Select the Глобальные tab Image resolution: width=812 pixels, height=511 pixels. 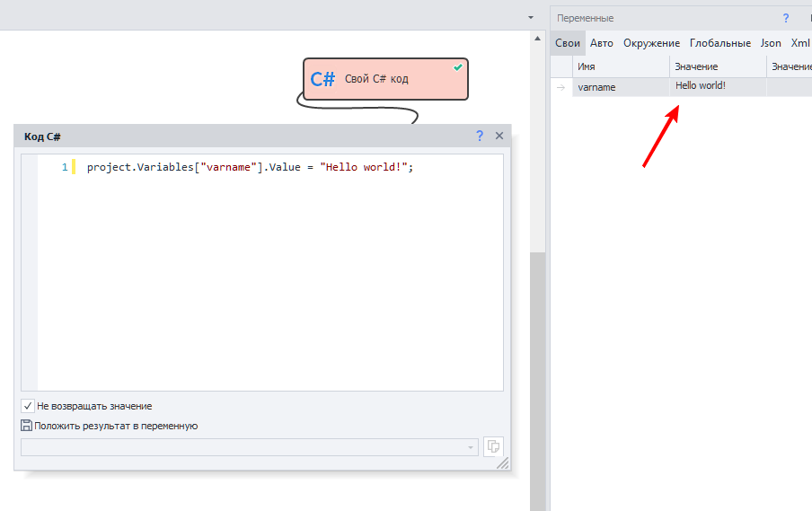click(719, 42)
